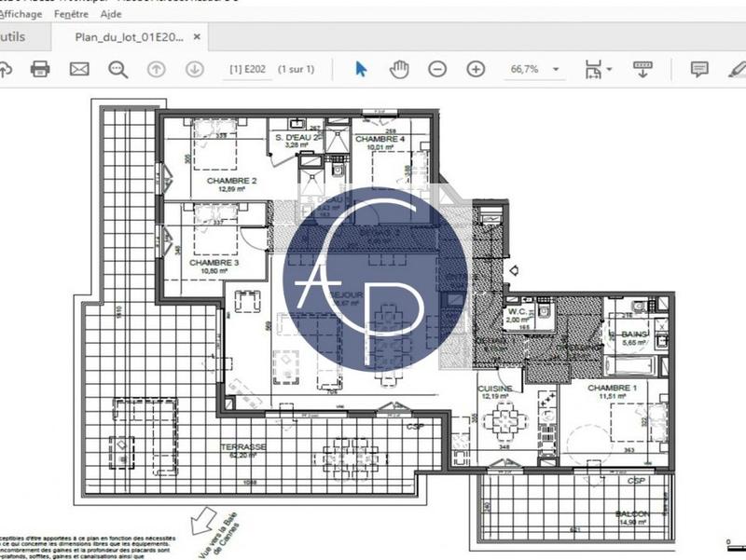
Task: Add a comment with speech bubble icon
Action: click(698, 69)
